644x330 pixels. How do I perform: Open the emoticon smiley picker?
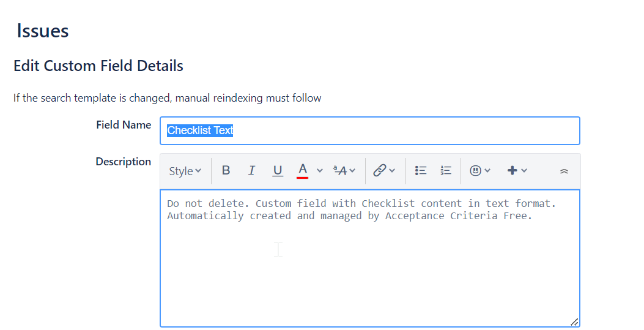tap(475, 171)
